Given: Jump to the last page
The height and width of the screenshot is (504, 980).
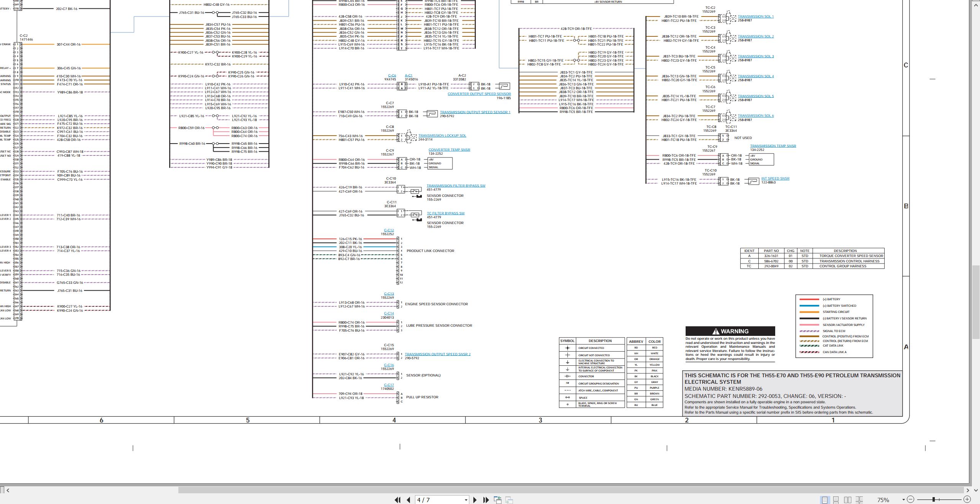Looking at the screenshot, I should pos(486,500).
